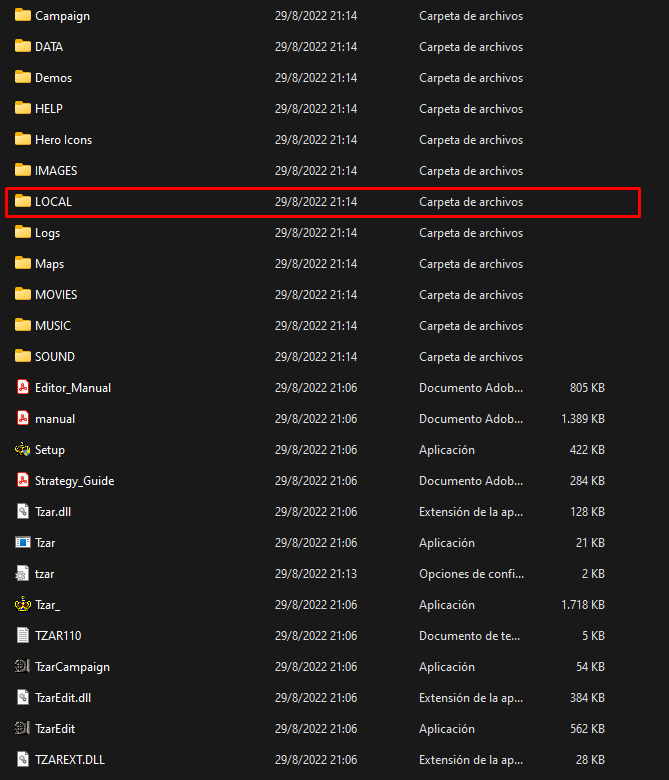Screen dimensions: 669x780
Task: Click the TzarEdit.dll file icon
Action: tap(23, 697)
